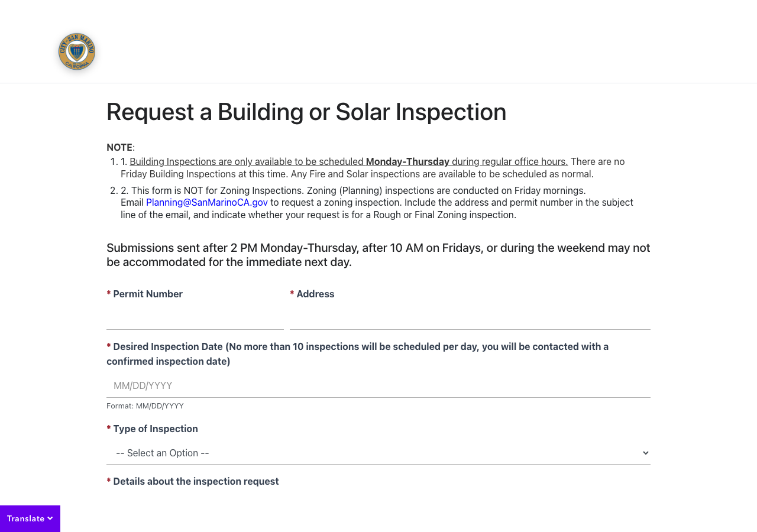
Task: Click the underlined Monday-Thursday building inspections sentence
Action: pyautogui.click(x=349, y=161)
